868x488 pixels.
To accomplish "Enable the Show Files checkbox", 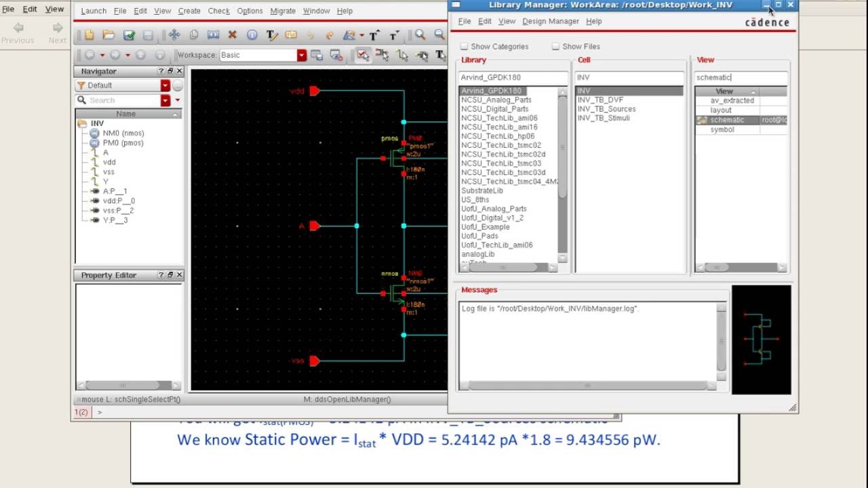I will pyautogui.click(x=556, y=47).
